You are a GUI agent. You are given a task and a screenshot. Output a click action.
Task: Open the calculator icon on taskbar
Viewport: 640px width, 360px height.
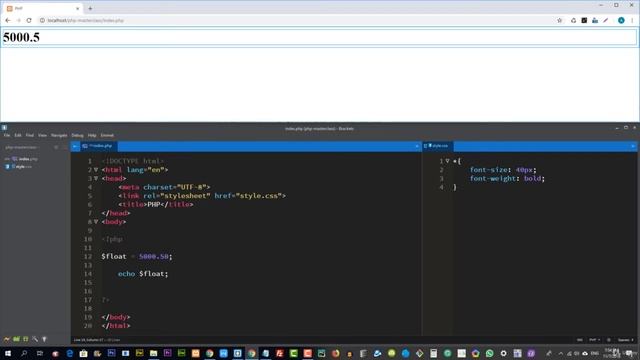433,353
